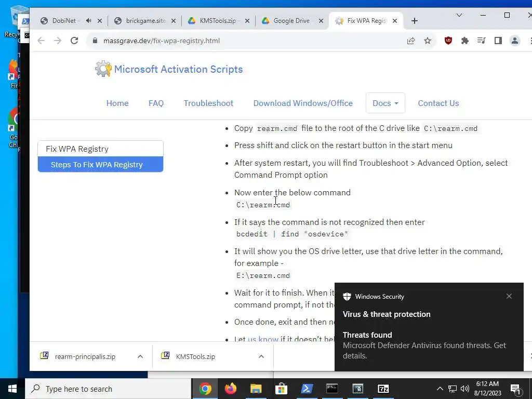The height and width of the screenshot is (399, 532).
Task: Open Firefox from the taskbar
Action: [x=231, y=389]
